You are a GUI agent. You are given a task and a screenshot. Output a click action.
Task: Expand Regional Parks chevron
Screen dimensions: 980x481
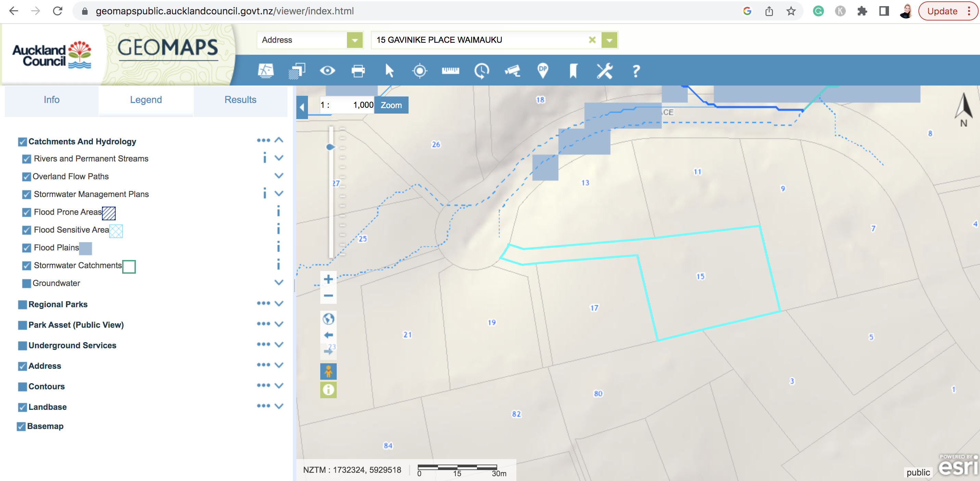click(279, 303)
